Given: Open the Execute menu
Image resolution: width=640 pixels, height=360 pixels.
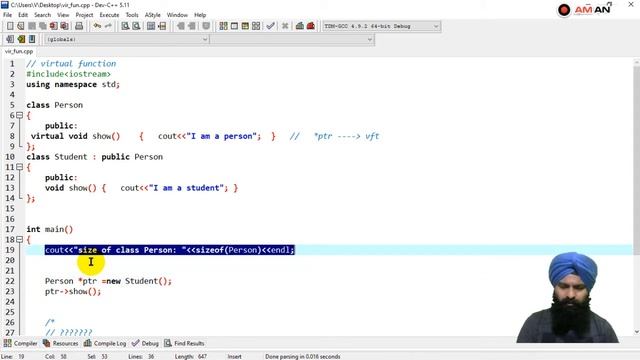Looking at the screenshot, I should coord(109,15).
